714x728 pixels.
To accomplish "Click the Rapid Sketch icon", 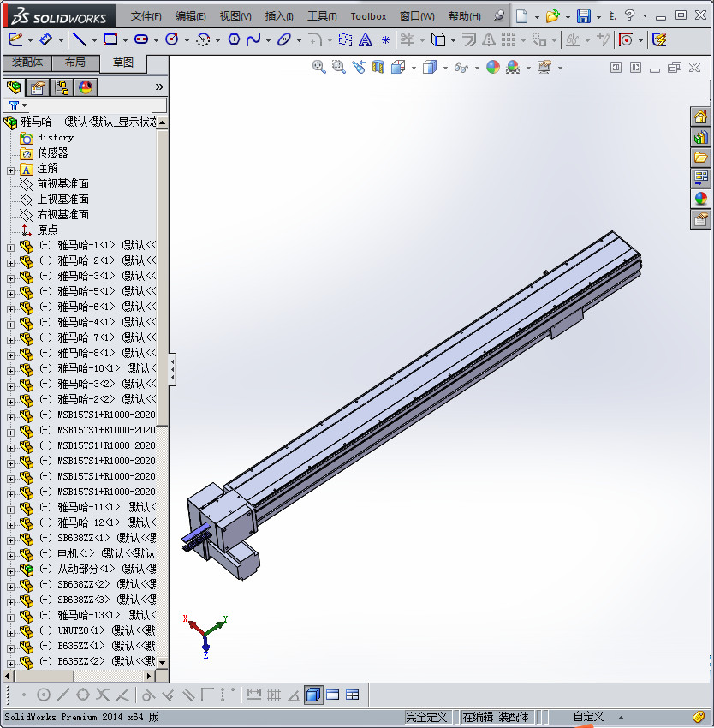I will point(659,40).
